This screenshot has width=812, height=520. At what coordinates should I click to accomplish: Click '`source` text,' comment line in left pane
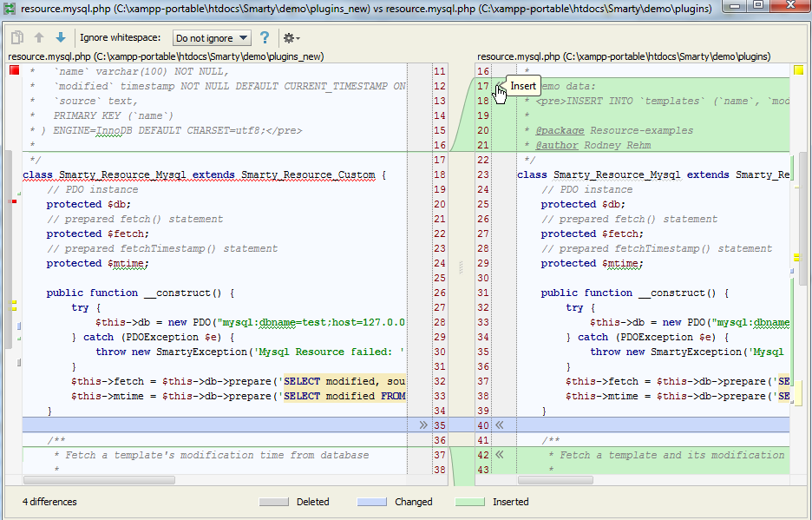click(x=95, y=101)
